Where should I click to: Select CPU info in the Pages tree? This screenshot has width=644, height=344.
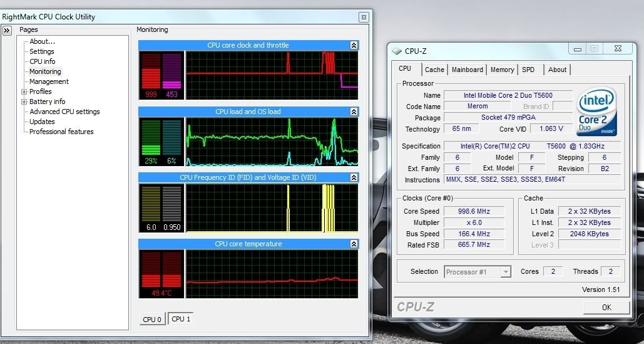pyautogui.click(x=43, y=61)
